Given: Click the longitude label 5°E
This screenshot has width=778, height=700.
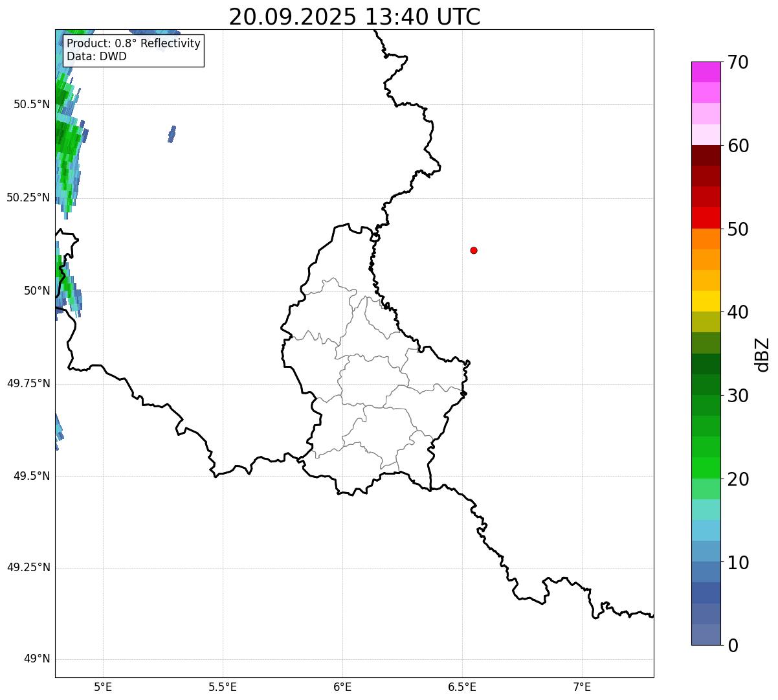Looking at the screenshot, I should (x=104, y=686).
